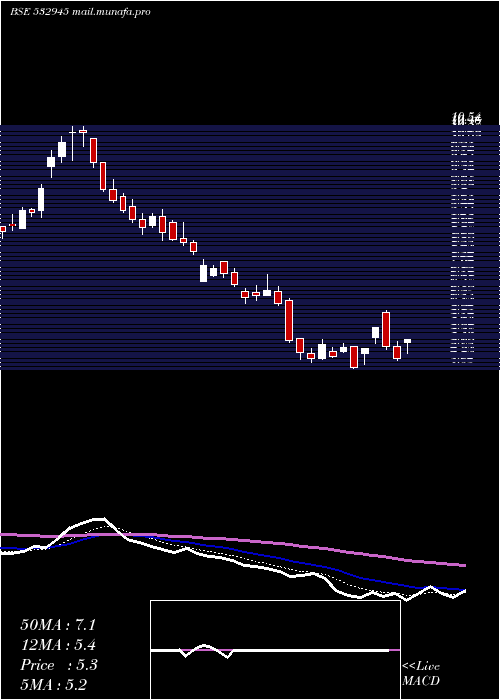Click the '5MA : 5.2' value
The height and width of the screenshot is (700, 500).
pos(54,684)
